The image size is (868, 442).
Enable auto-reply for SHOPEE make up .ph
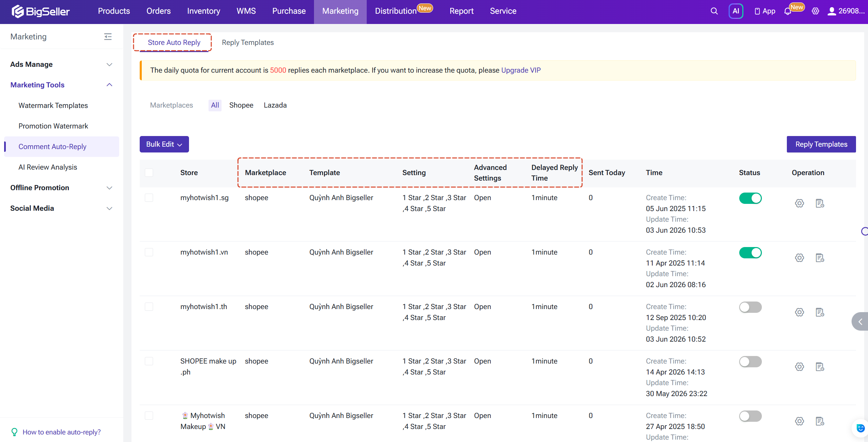[750, 361]
